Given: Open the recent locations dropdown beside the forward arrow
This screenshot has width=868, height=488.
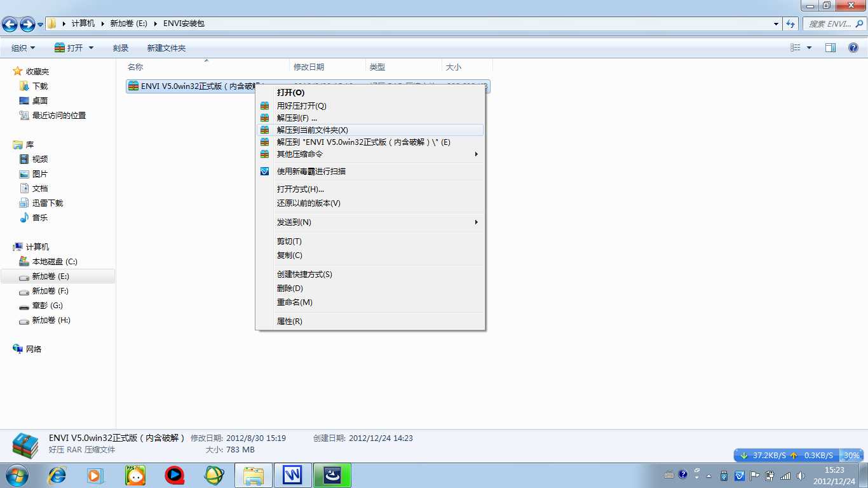Looking at the screenshot, I should (41, 24).
